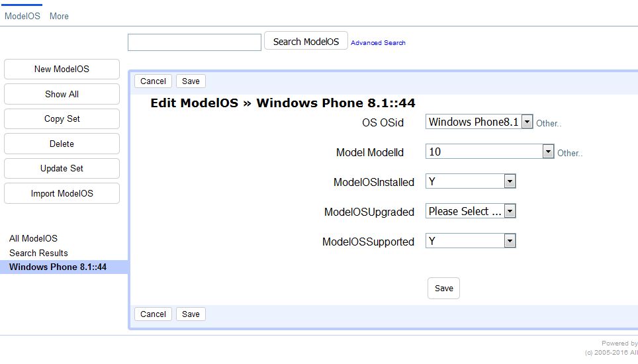
Task: Click the top Save button
Action: (x=191, y=81)
